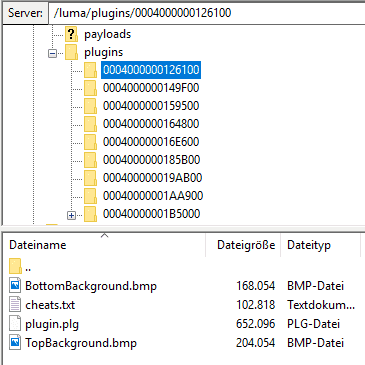The image size is (365, 365).
Task: Select folder 000400000019AB00 in tree
Action: coord(152,178)
